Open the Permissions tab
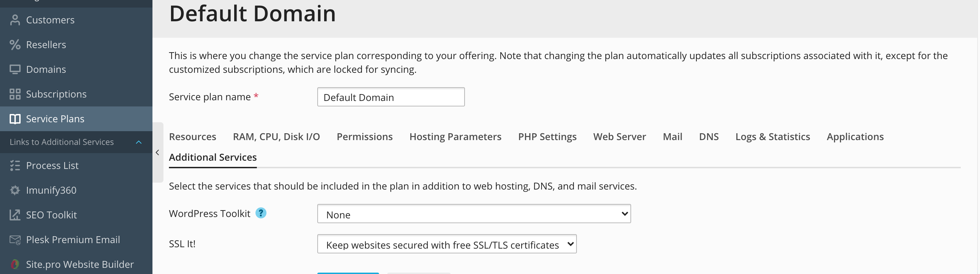 pyautogui.click(x=364, y=137)
